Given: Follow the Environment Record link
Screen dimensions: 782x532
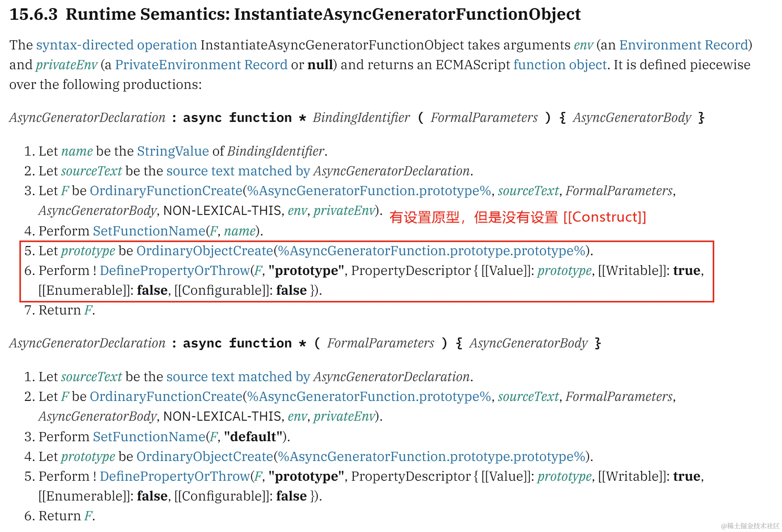Looking at the screenshot, I should click(683, 45).
